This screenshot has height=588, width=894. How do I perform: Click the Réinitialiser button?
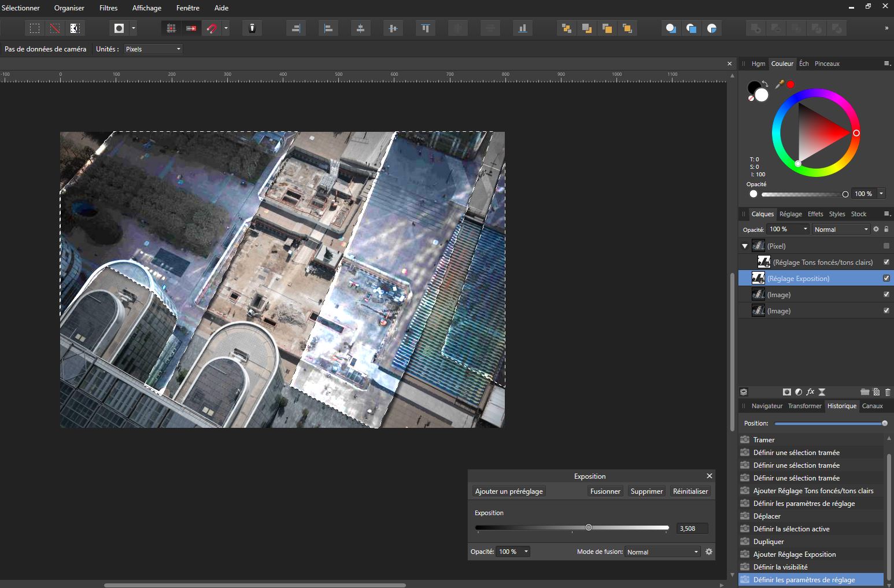[x=690, y=491]
